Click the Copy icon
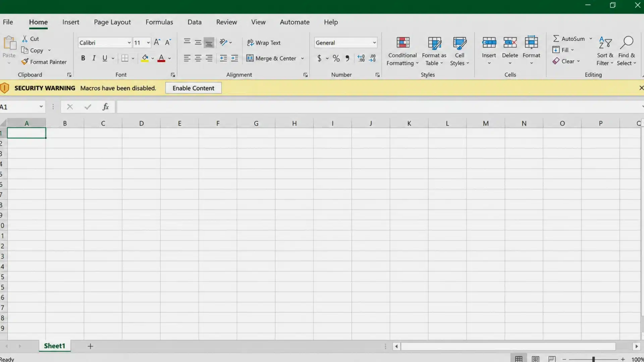Screen dimensions: 644x362 [24, 50]
